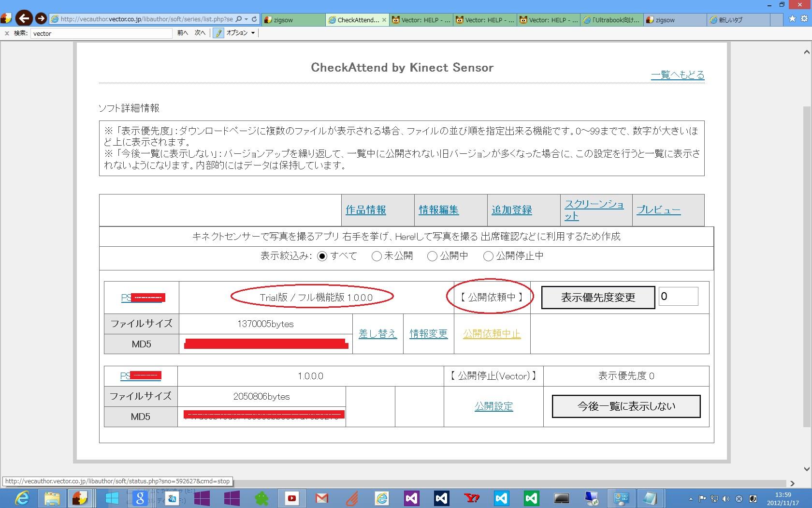Switch to the Ultrabook向け tab
This screenshot has width=812, height=508.
(x=611, y=20)
